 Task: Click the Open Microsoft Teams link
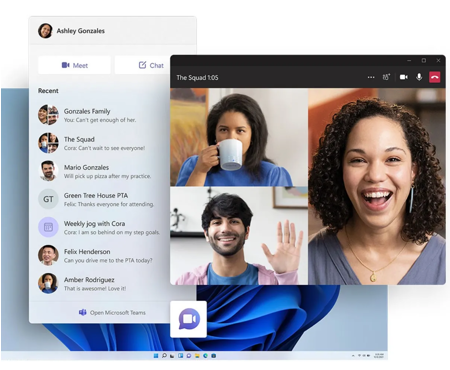click(x=112, y=312)
